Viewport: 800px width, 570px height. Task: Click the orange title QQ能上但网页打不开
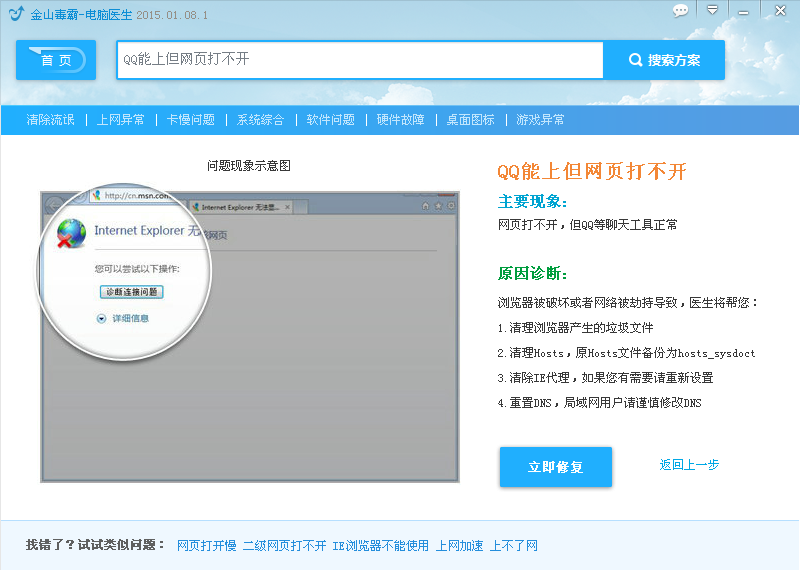pyautogui.click(x=592, y=171)
